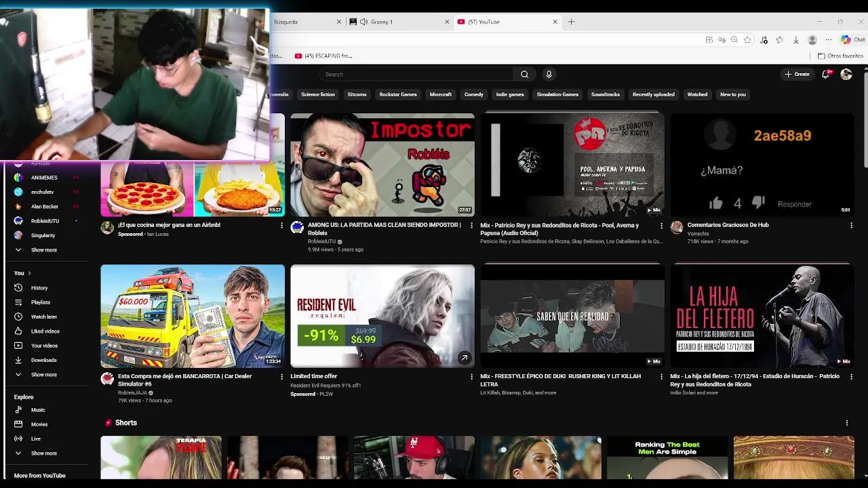
Task: Open options for Pool, Averna y Papusa mix
Action: tap(662, 226)
